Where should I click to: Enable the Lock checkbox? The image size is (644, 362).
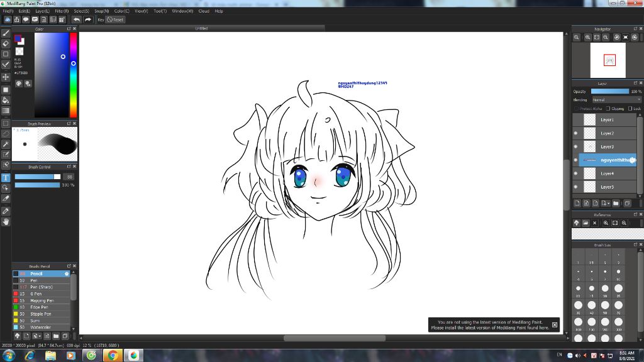(630, 108)
